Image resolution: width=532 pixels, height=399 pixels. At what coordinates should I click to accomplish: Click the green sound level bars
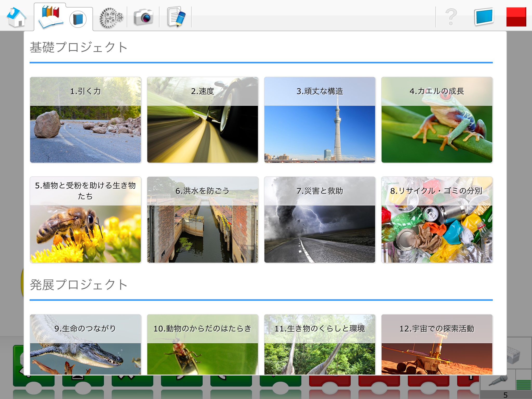pyautogui.click(x=523, y=384)
